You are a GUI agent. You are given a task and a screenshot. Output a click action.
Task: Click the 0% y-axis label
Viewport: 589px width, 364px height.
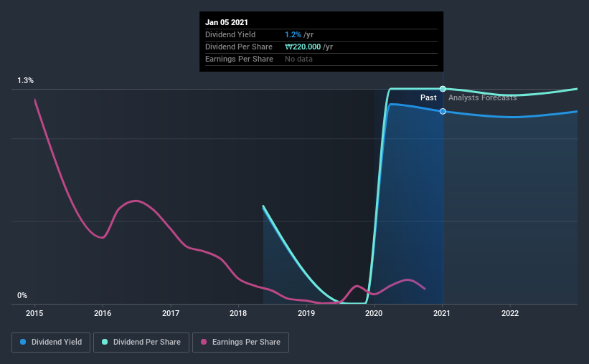click(22, 296)
